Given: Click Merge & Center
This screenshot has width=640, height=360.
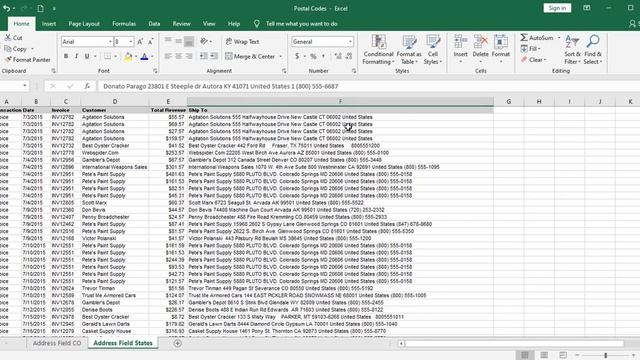Looking at the screenshot, I should [x=250, y=56].
